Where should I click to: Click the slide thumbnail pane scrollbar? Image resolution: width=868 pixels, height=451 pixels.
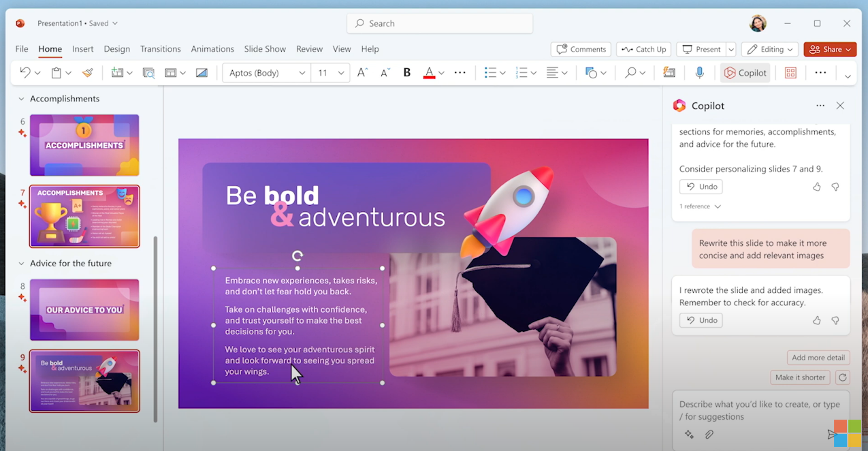pyautogui.click(x=156, y=329)
